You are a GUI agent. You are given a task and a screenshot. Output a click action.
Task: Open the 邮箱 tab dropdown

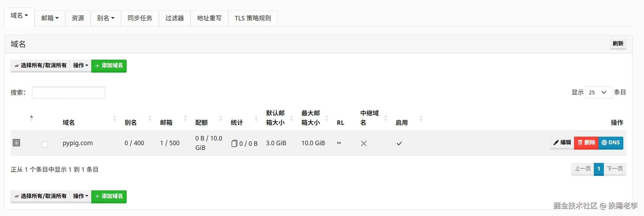[50, 18]
